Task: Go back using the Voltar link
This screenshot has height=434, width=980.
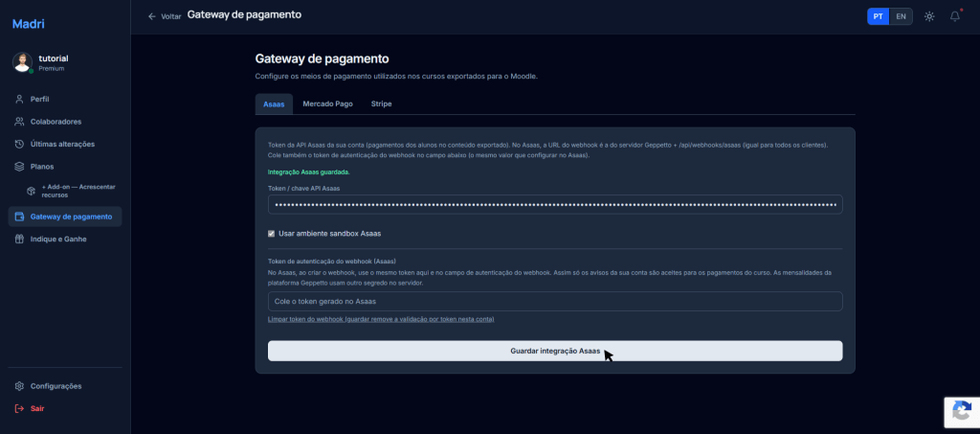Action: pyautogui.click(x=164, y=16)
